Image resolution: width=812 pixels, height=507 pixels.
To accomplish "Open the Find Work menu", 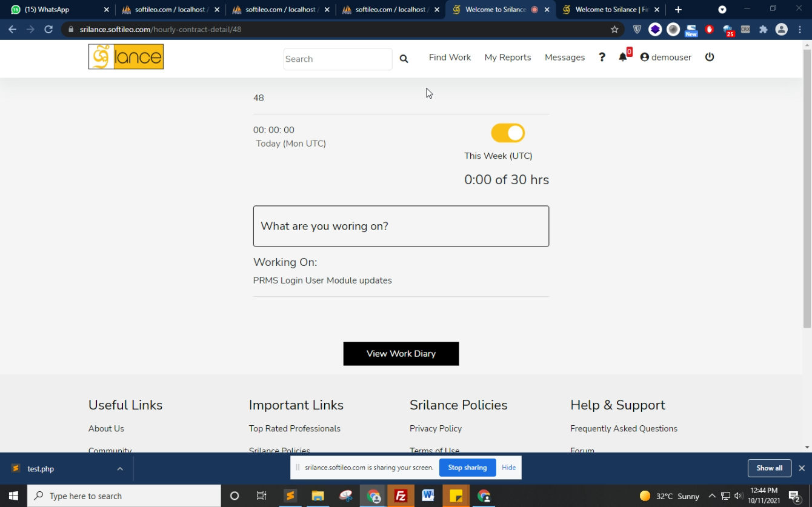I will (450, 57).
